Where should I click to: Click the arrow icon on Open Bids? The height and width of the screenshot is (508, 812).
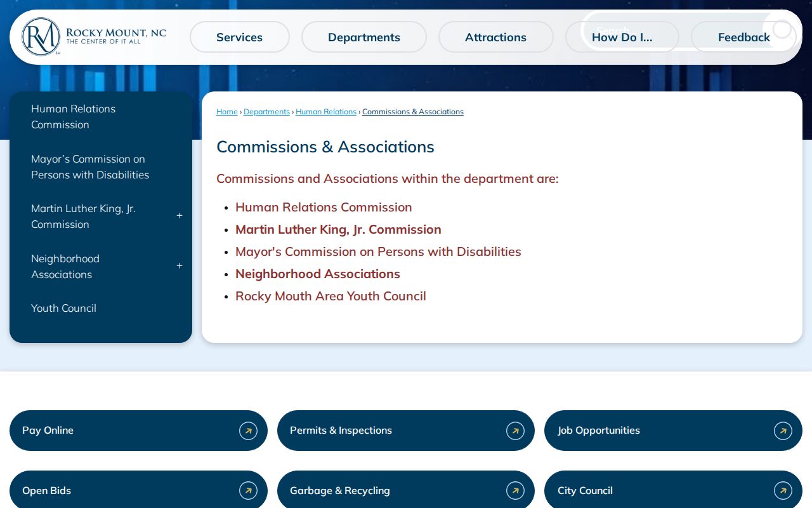248,491
